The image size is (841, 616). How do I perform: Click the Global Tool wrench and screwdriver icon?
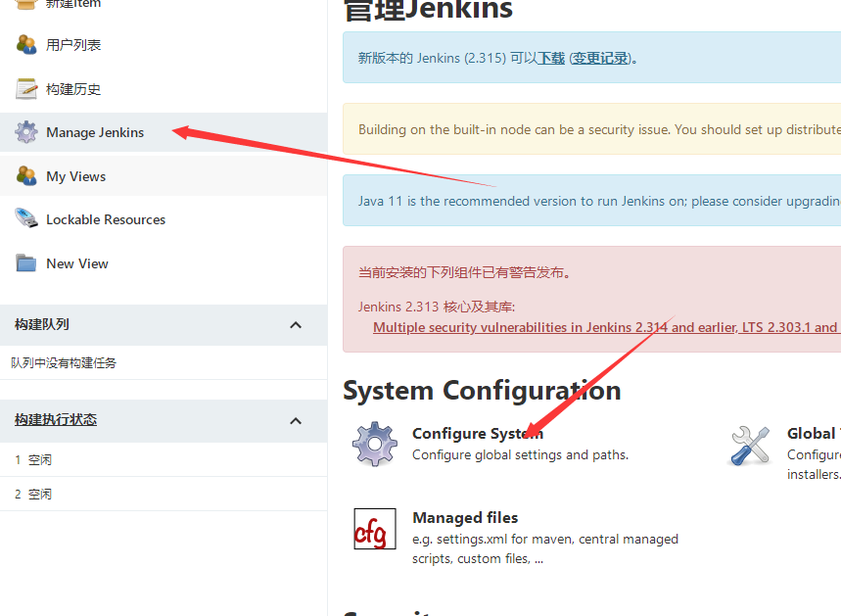750,446
